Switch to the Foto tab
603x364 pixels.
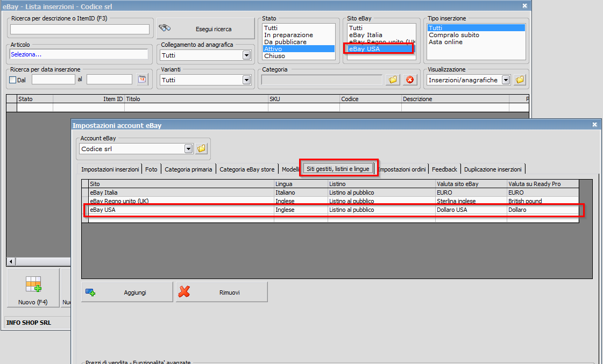click(151, 169)
